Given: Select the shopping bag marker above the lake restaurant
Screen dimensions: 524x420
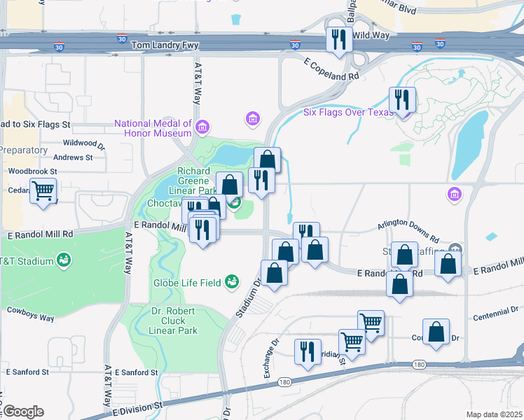Looking at the screenshot, I should (x=268, y=159).
